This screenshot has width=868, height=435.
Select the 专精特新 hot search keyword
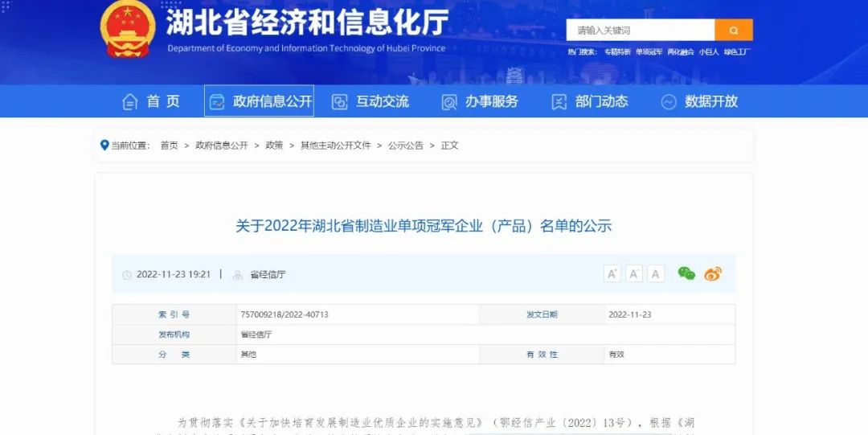[617, 52]
